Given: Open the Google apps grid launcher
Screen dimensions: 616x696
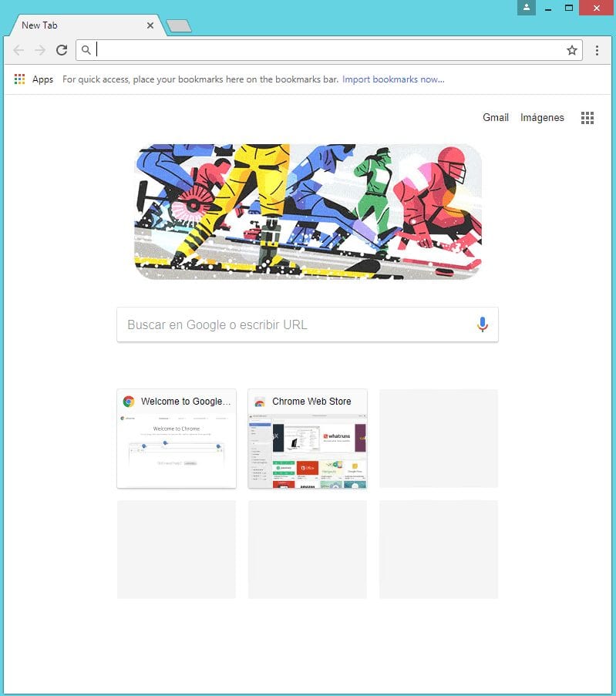Looking at the screenshot, I should click(587, 118).
